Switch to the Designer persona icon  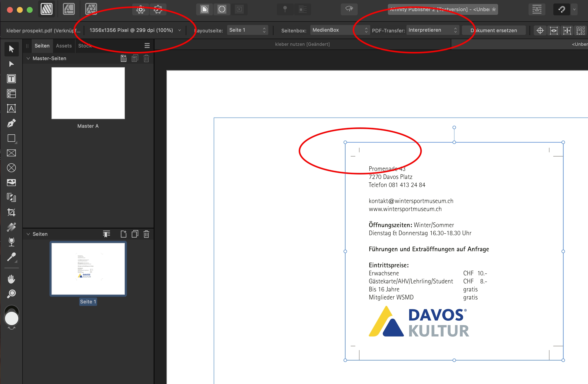(69, 9)
